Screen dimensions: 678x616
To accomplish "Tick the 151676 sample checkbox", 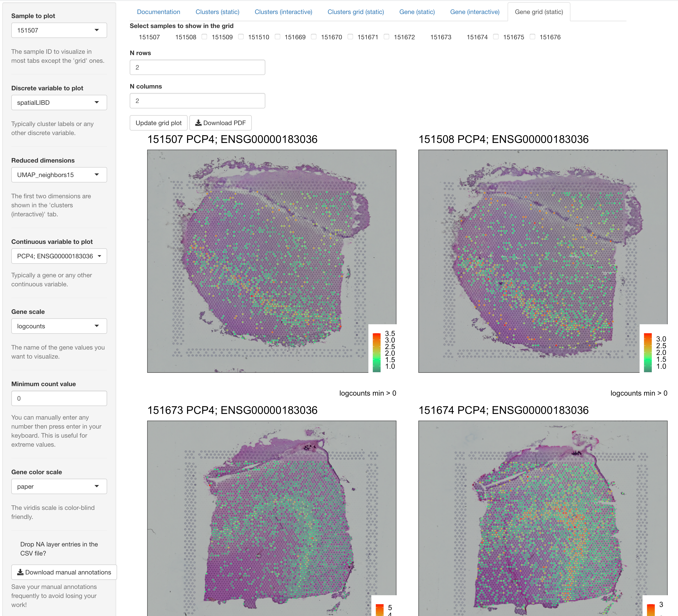I will tap(532, 37).
